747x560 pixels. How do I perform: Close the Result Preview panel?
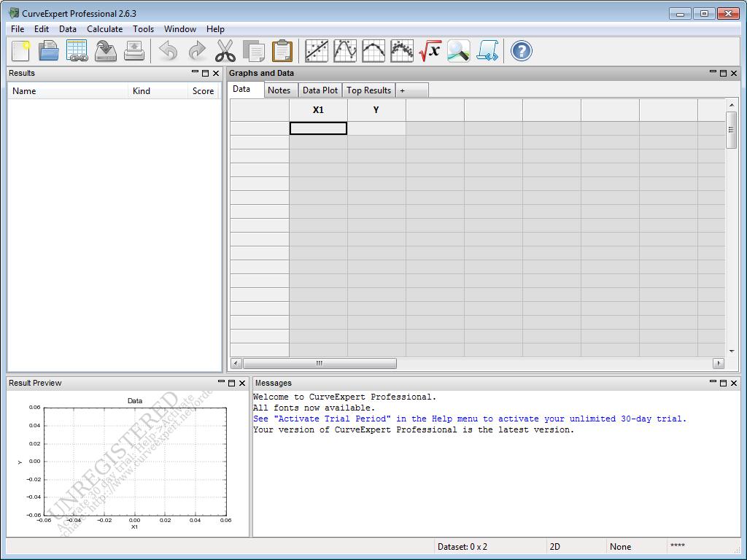(242, 384)
